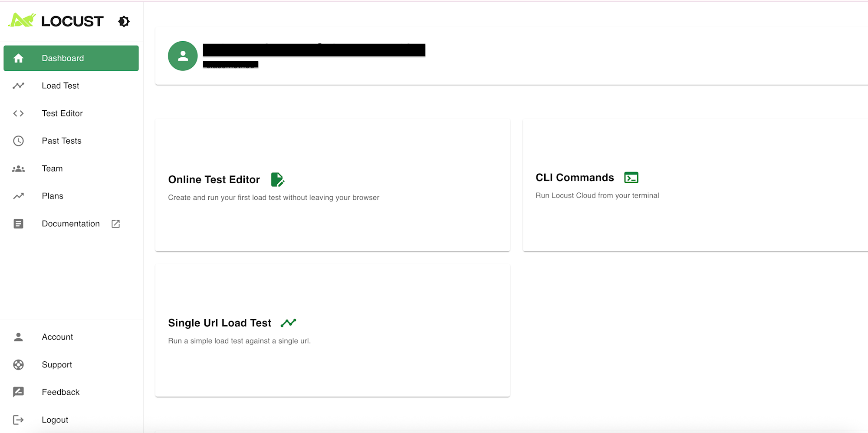Go to the Load Test page
Image resolution: width=868 pixels, height=433 pixels.
click(60, 86)
